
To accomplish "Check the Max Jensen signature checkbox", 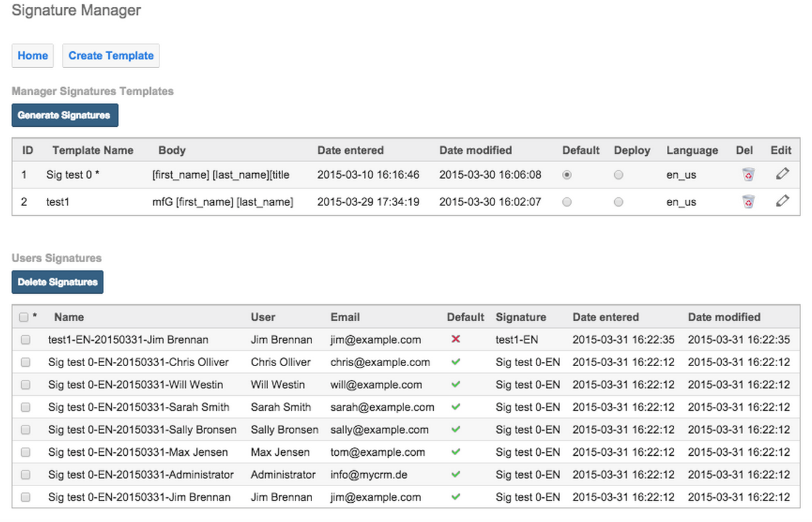I will pos(25,453).
